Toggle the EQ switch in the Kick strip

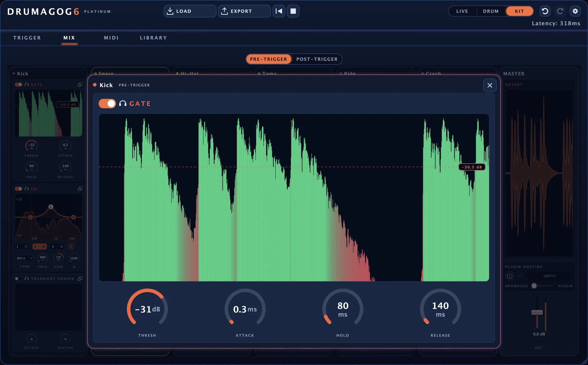[19, 189]
